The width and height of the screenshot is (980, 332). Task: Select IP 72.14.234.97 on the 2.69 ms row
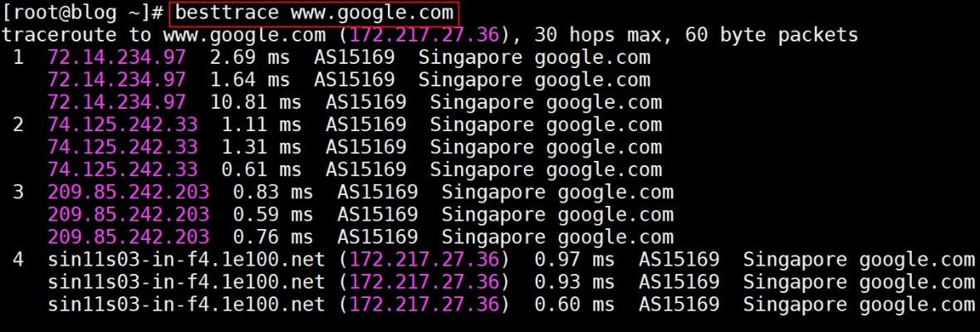pos(117,57)
